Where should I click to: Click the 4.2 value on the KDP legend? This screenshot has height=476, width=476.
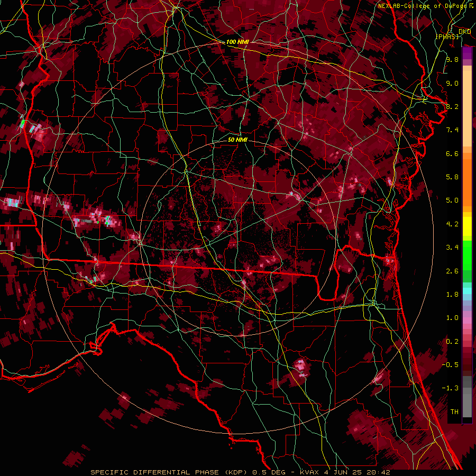point(452,224)
